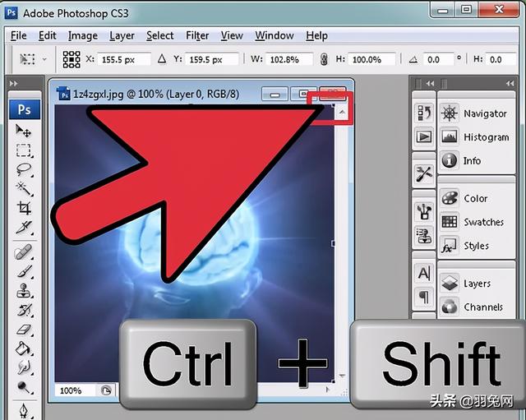This screenshot has width=526, height=420.
Task: Open the Select menu
Action: [x=160, y=35]
